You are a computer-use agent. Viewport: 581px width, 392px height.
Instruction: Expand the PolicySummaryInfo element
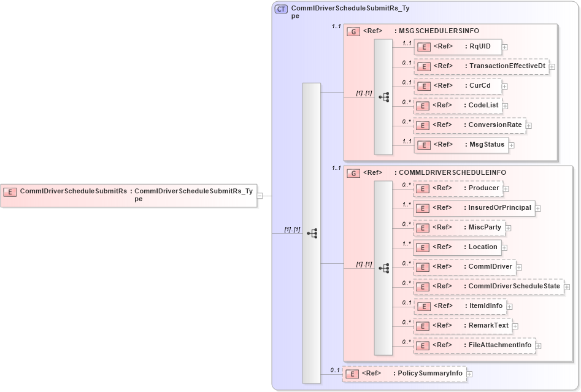coord(469,373)
